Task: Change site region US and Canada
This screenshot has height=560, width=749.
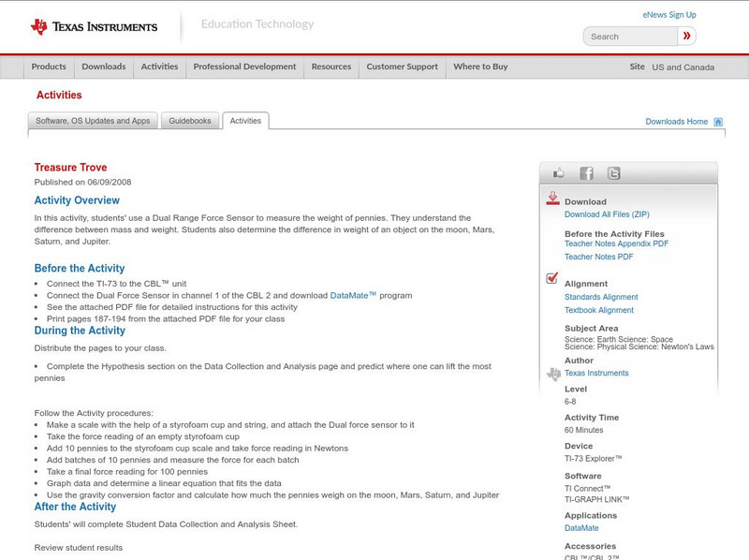Action: [683, 67]
